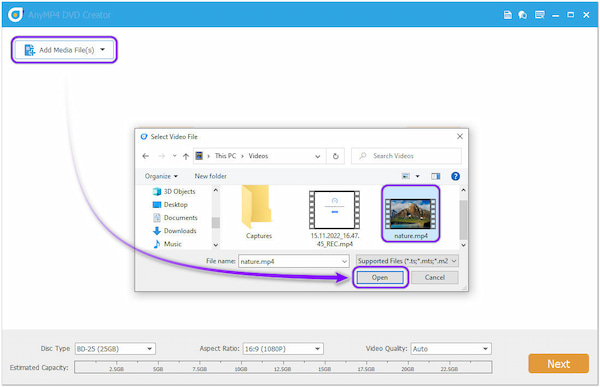
Task: Open the Disc Type dropdown
Action: coord(115,349)
